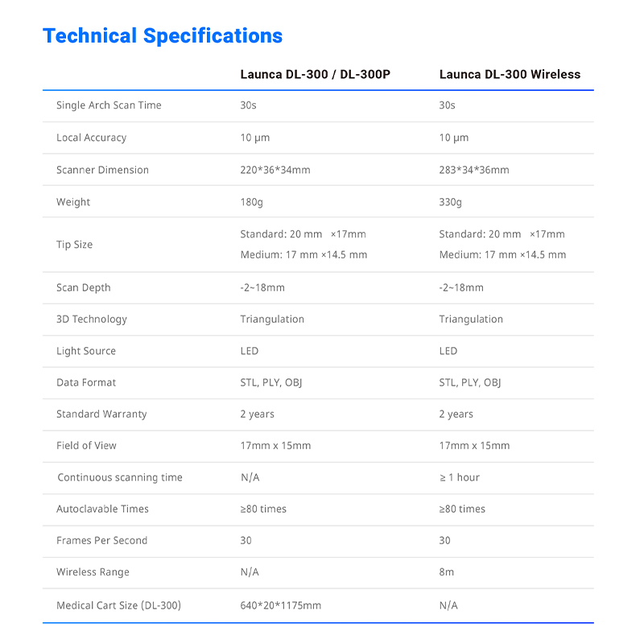Select the 640*20*1175mm cart size value

[x=280, y=605]
